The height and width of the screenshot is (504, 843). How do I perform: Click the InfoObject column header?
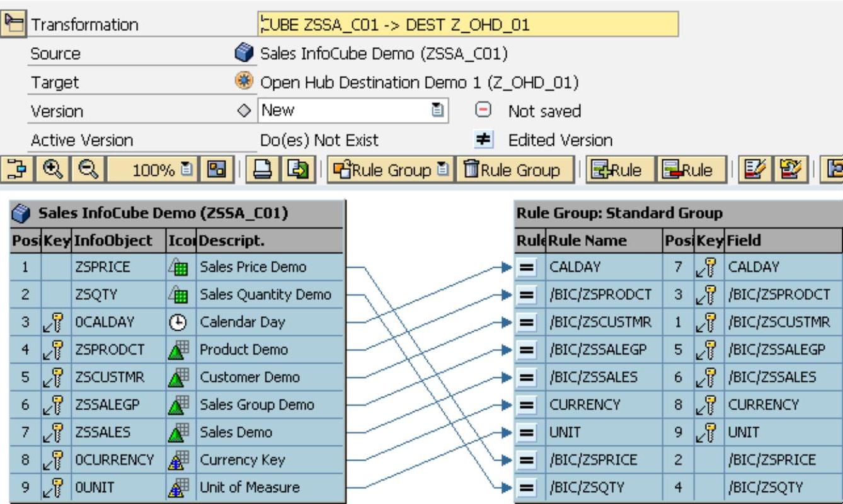[119, 241]
